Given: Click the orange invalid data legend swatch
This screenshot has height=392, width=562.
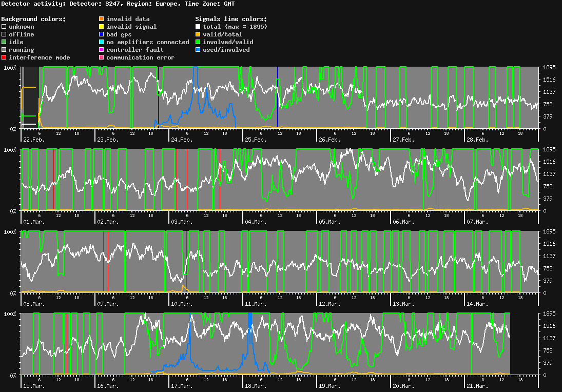Looking at the screenshot, I should (102, 19).
